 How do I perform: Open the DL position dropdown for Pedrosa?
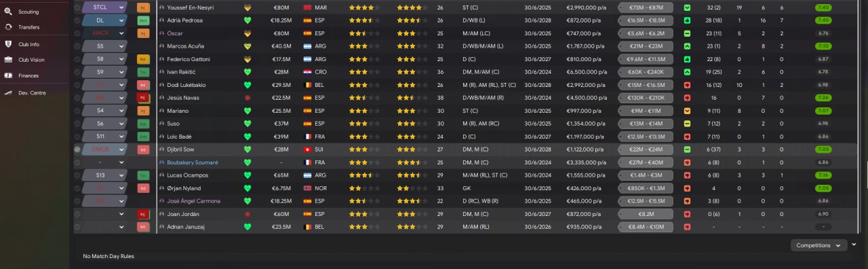click(x=104, y=20)
